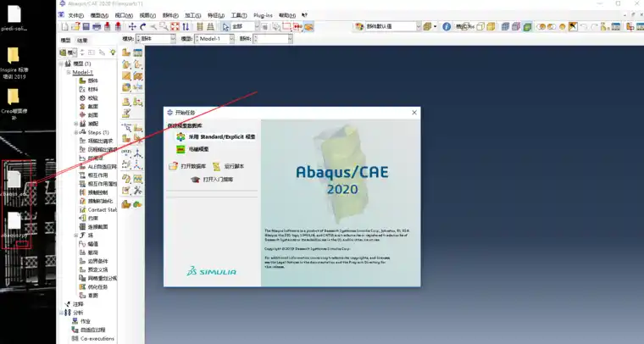Image resolution: width=644 pixels, height=344 pixels.
Task: Select Co-executions tree item
Action: click(93, 339)
